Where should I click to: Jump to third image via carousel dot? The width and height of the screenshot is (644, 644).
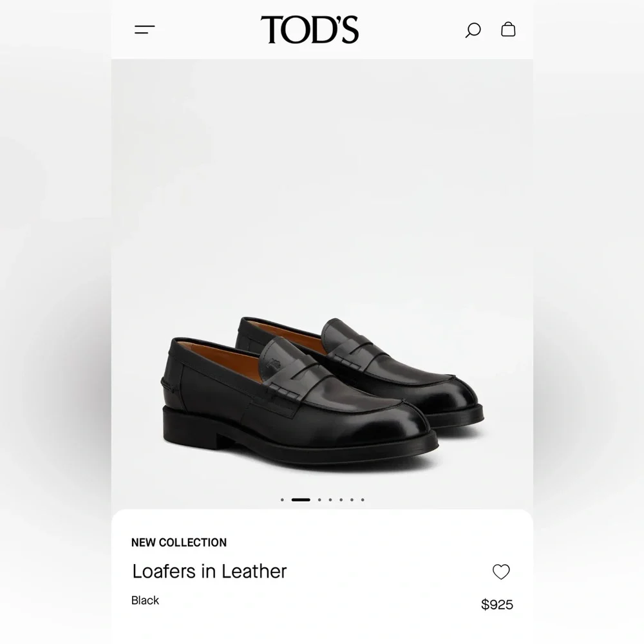coord(319,500)
